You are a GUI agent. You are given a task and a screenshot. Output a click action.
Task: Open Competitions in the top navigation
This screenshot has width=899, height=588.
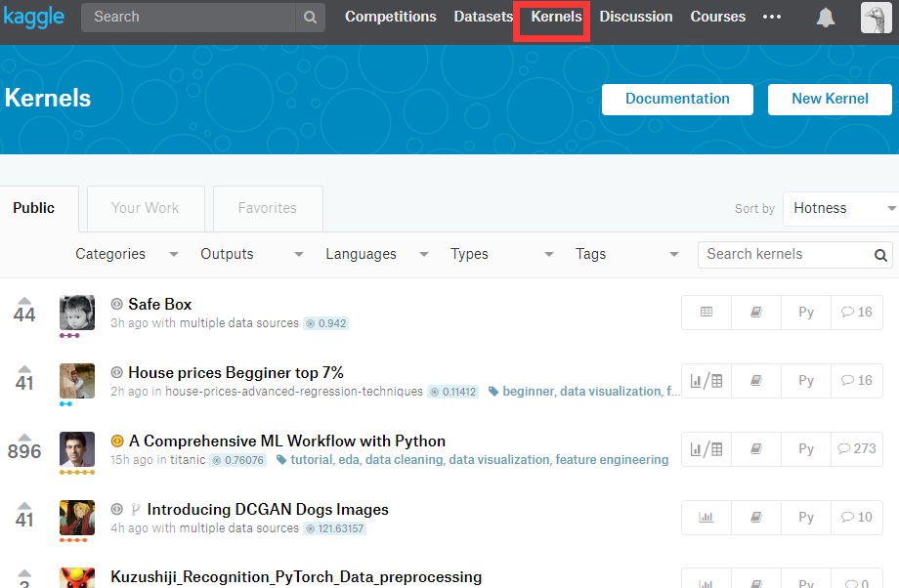click(391, 17)
